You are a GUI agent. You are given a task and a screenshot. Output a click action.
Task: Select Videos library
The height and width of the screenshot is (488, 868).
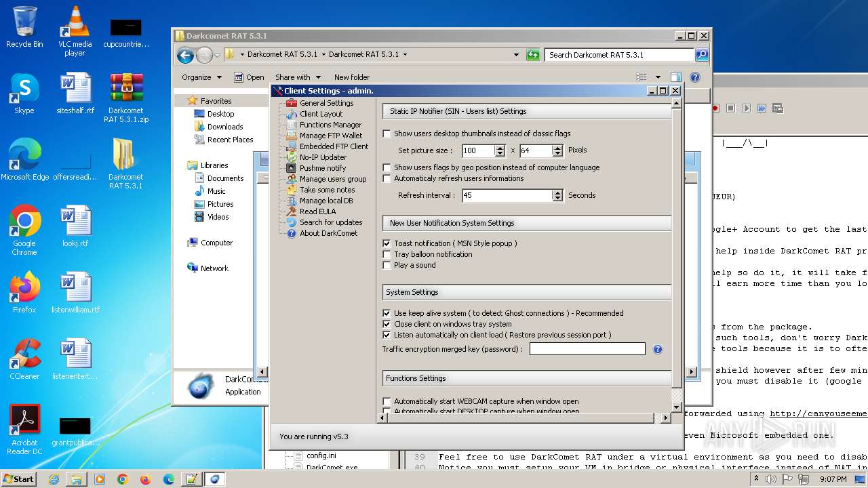(x=212, y=217)
